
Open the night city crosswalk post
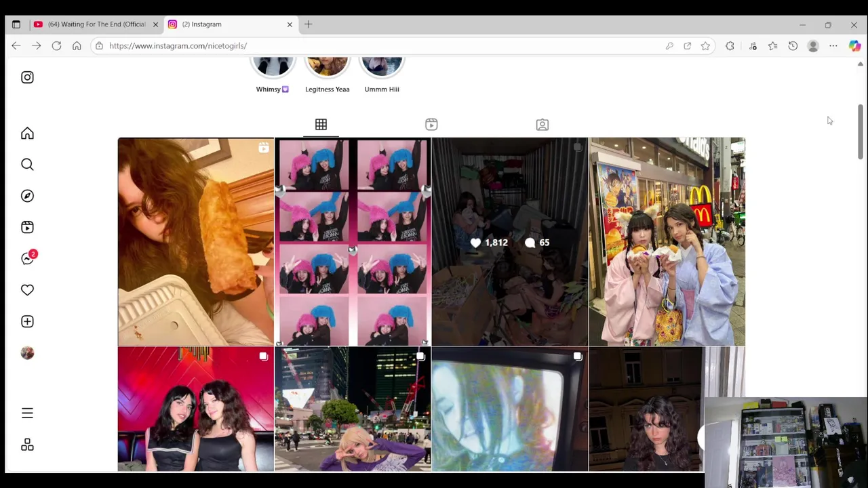pyautogui.click(x=353, y=409)
